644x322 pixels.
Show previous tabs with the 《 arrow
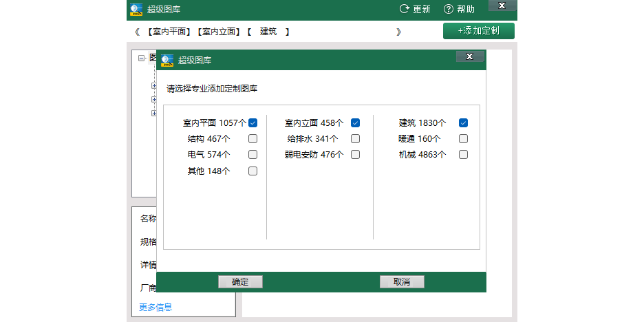click(138, 32)
